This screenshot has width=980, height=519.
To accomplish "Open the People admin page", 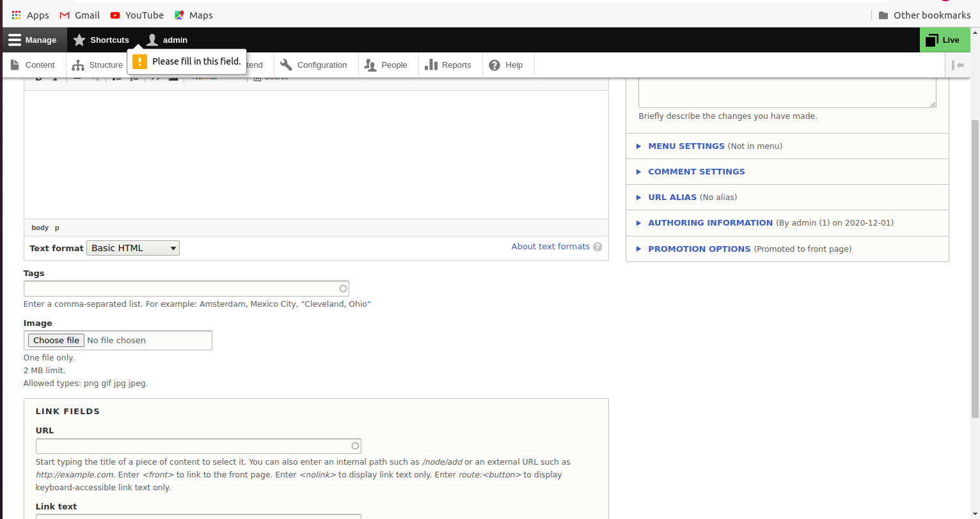I will tap(388, 65).
